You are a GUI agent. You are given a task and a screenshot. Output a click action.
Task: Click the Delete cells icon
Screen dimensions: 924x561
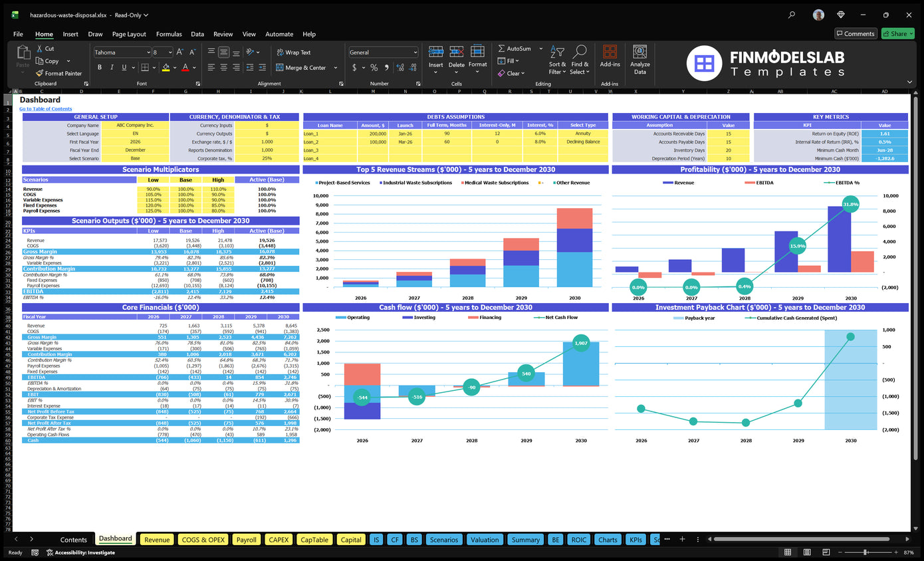tap(457, 59)
